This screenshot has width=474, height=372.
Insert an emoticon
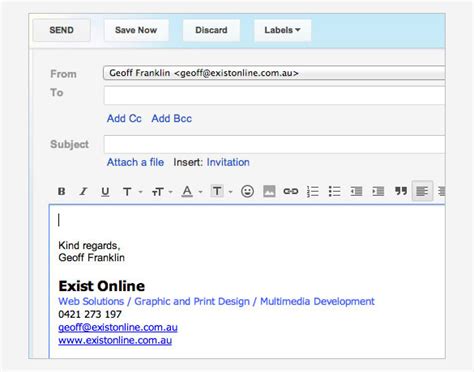tap(247, 191)
